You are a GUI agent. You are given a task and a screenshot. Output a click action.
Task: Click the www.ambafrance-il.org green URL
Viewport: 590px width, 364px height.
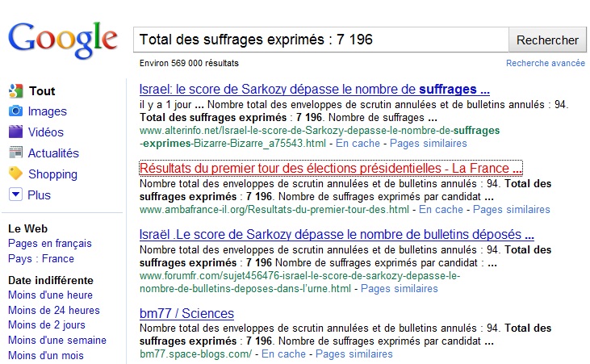pos(274,209)
